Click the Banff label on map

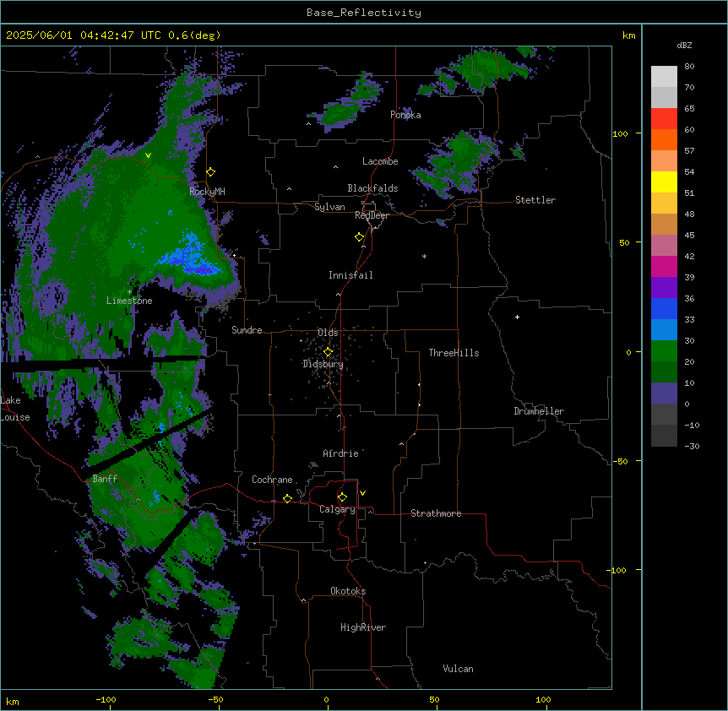(105, 479)
